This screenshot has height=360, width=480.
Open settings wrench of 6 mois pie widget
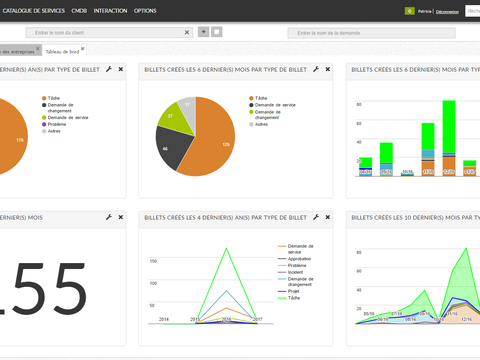click(316, 69)
